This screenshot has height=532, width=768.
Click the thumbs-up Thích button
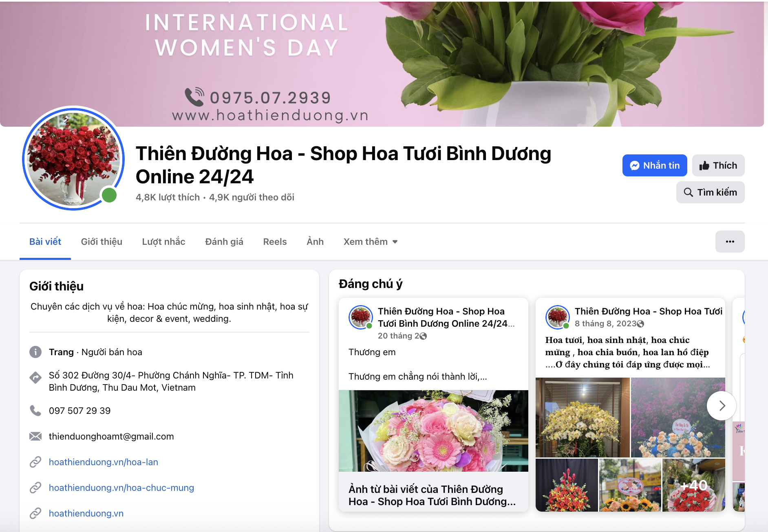718,165
